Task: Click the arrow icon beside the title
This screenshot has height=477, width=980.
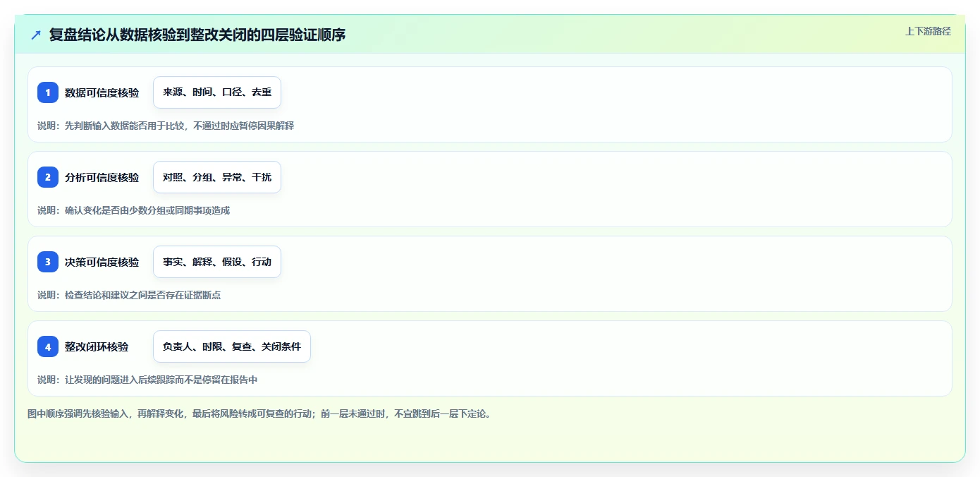Action: [x=36, y=35]
